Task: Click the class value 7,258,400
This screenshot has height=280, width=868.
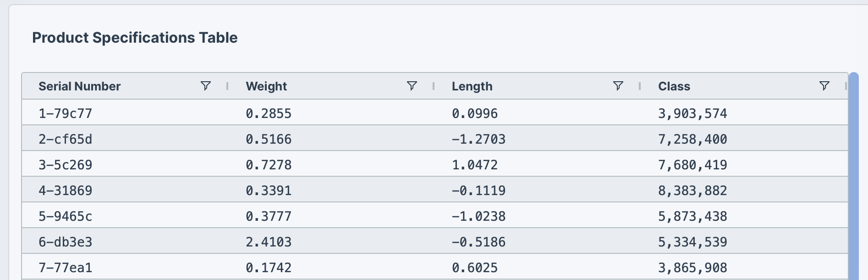Action: click(692, 139)
